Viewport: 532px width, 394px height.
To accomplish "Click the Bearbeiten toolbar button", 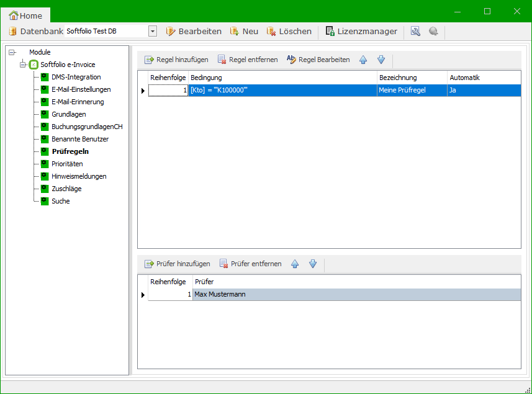I will pos(194,31).
